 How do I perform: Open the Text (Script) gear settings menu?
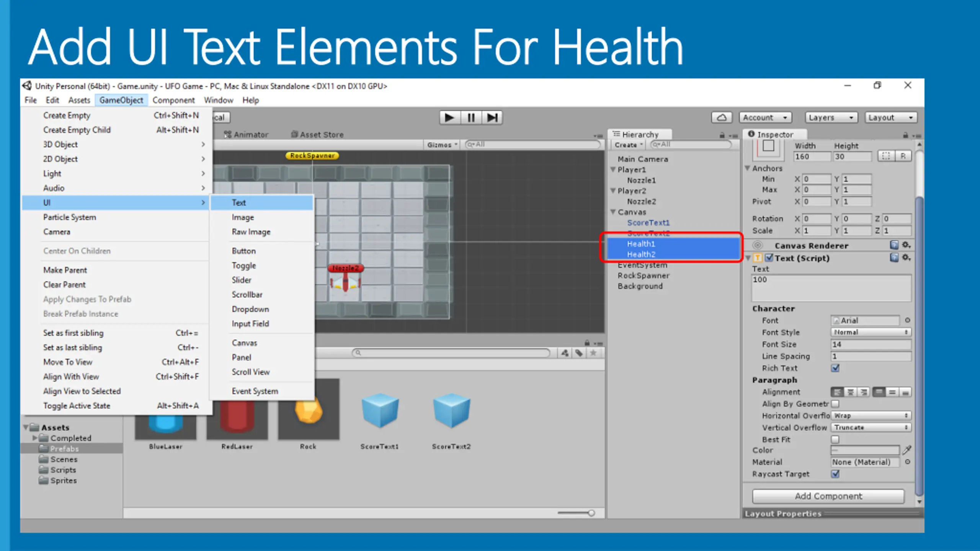(x=906, y=258)
